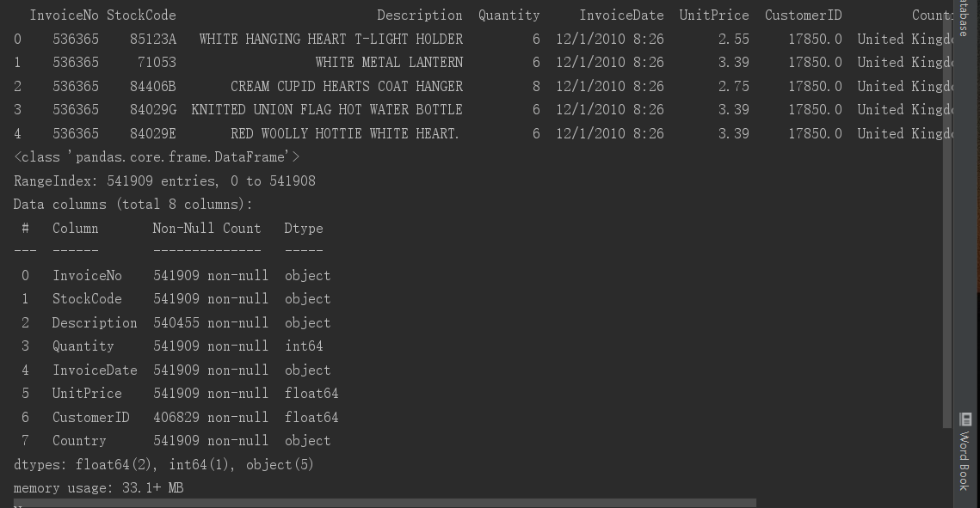Screen dimensions: 980x508
Task: Click the dtypes summary line
Action: click(x=163, y=464)
